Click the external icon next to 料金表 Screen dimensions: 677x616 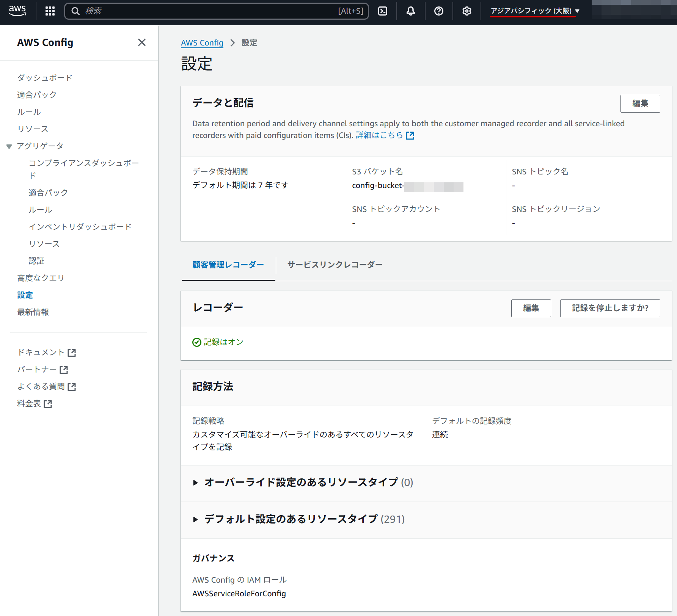[48, 404]
